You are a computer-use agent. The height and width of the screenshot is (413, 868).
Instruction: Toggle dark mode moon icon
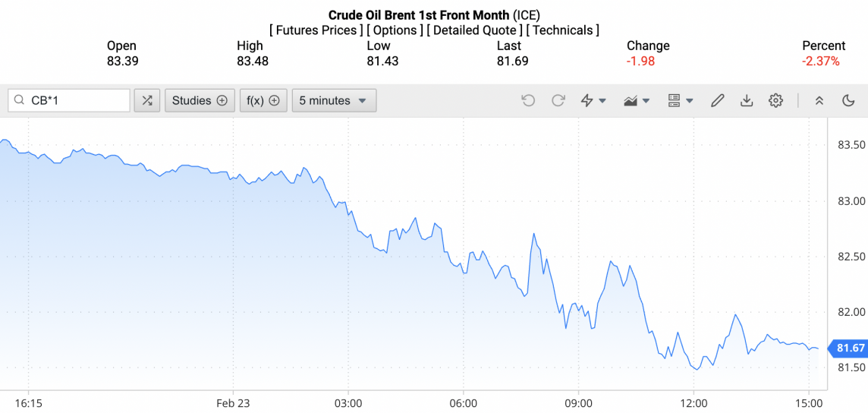849,100
